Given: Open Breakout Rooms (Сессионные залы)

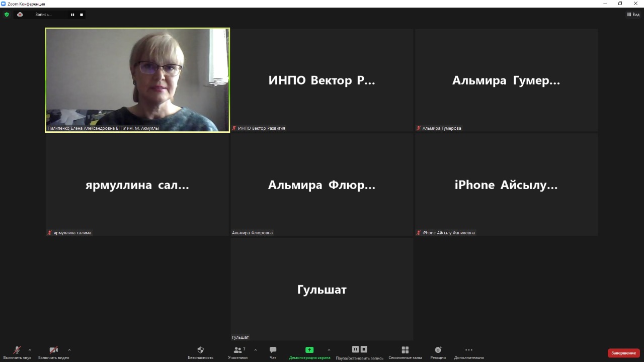Looking at the screenshot, I should click(405, 350).
